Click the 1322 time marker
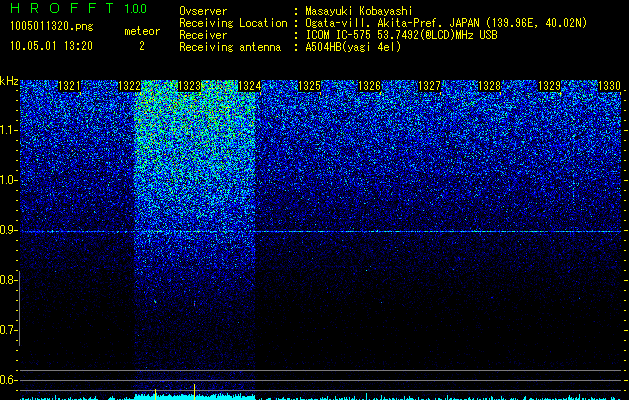This screenshot has width=629, height=400. point(129,86)
